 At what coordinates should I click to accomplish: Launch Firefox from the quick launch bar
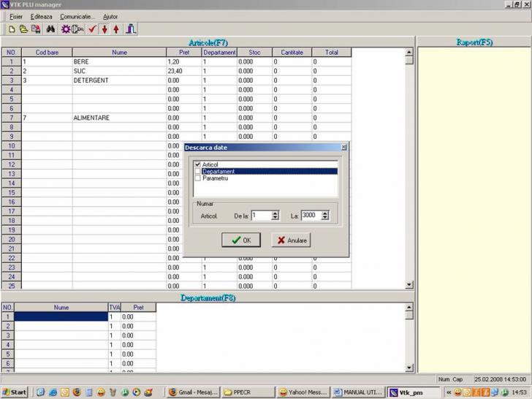[x=77, y=392]
